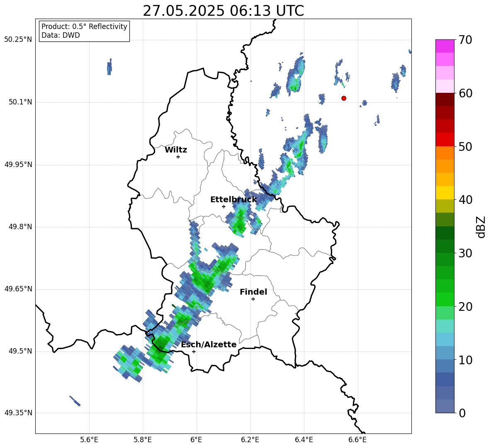Click the red dot marker on the map
Screen dimensions: 491x448
pyautogui.click(x=344, y=98)
